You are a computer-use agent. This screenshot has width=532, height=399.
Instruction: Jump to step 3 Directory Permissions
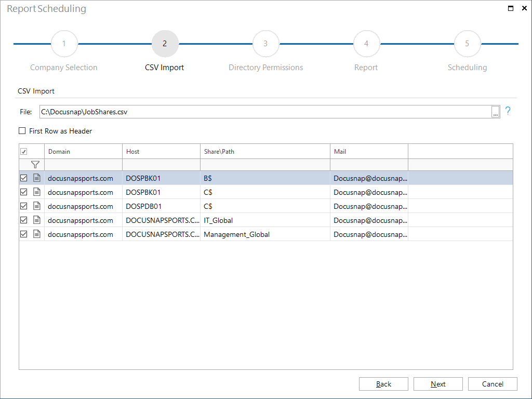pyautogui.click(x=265, y=44)
